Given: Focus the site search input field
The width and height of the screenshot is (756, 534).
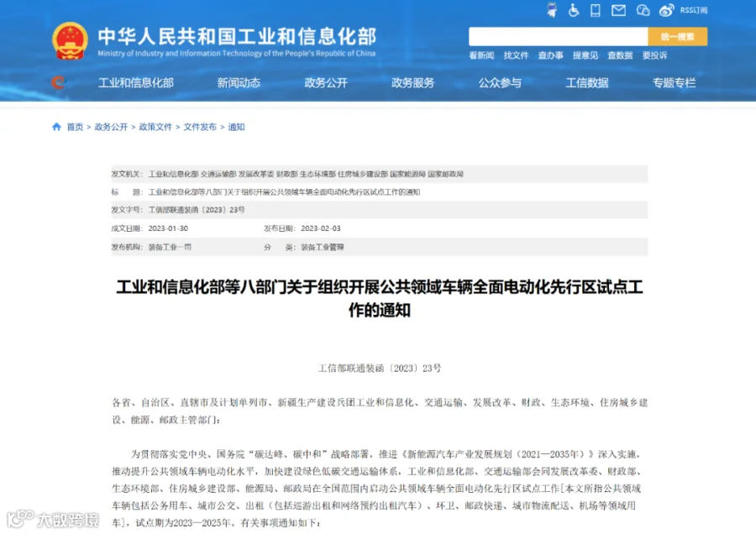Looking at the screenshot, I should (x=558, y=37).
